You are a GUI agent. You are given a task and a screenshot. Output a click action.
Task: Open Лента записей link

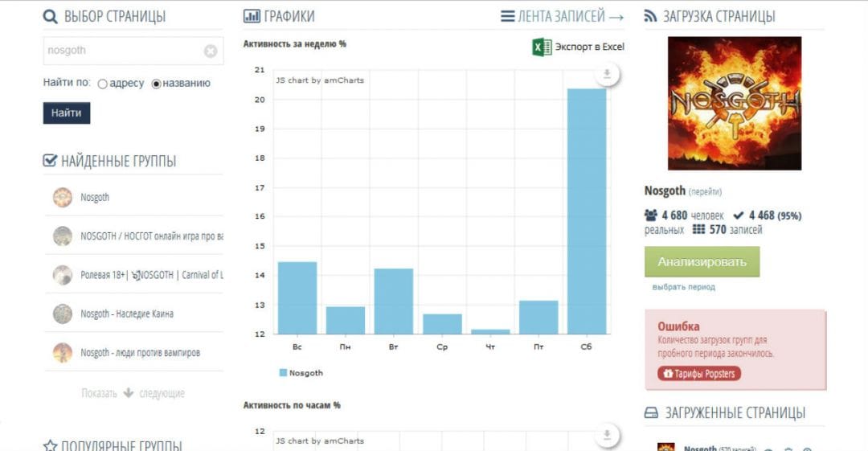click(x=571, y=17)
